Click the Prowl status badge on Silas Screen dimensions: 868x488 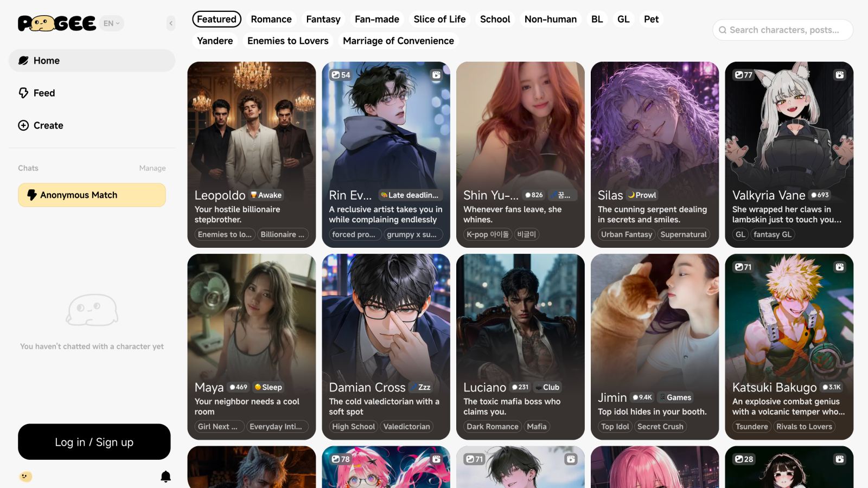(x=642, y=195)
